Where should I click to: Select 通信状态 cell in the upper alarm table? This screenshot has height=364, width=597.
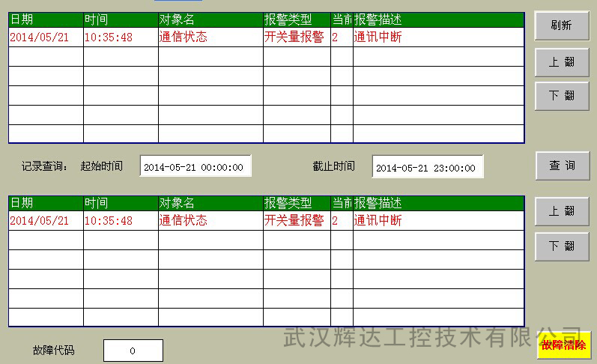184,37
